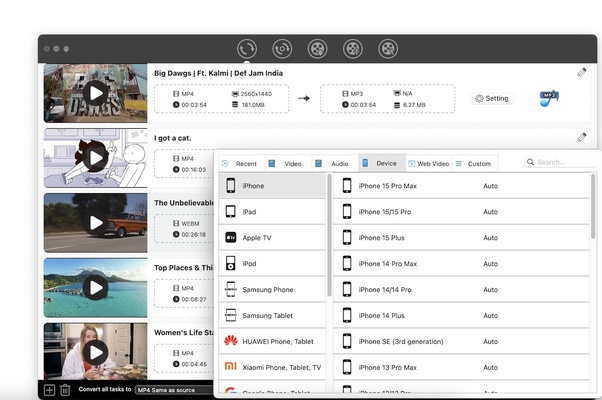Choose the iPhone 15 Plus preset
Image resolution: width=602 pixels, height=400 pixels.
pos(461,238)
